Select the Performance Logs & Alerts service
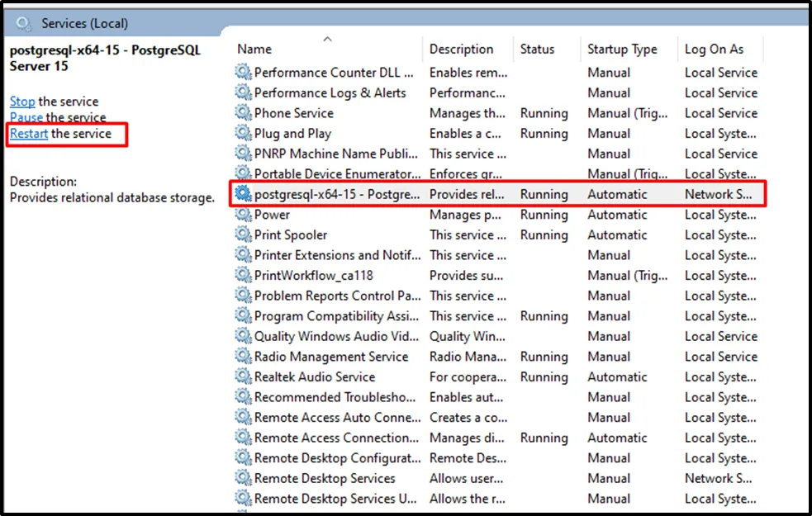This screenshot has height=516, width=812. click(330, 93)
